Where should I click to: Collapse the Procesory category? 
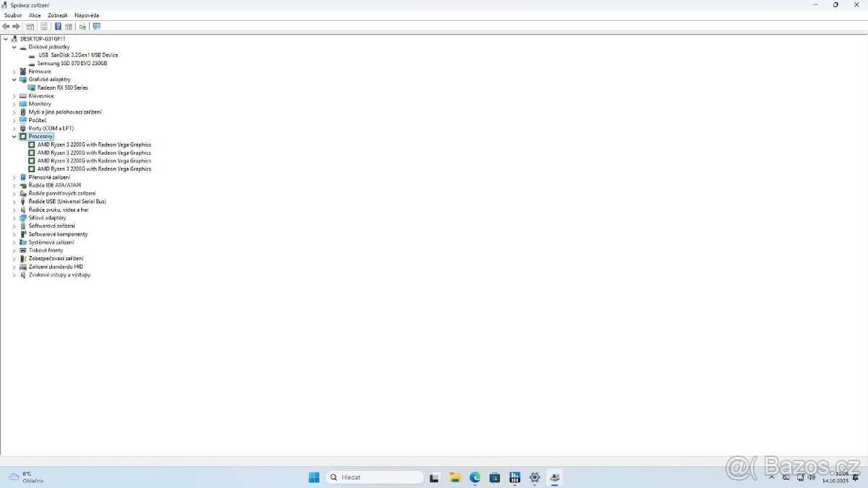14,137
